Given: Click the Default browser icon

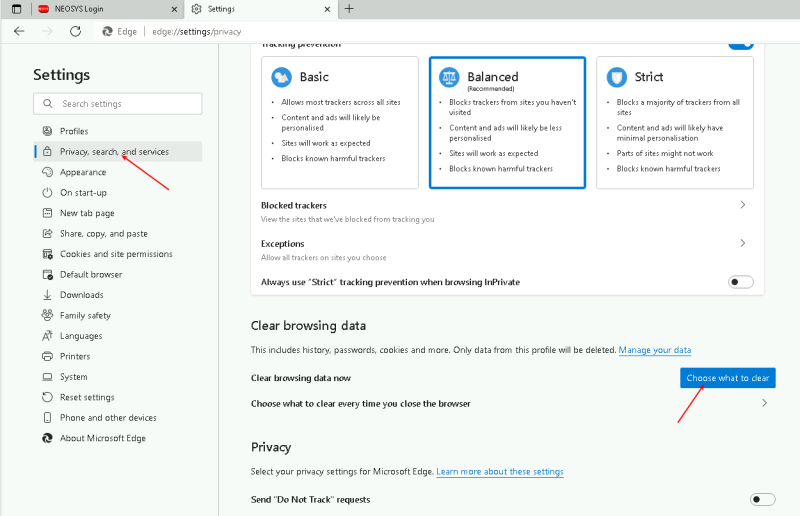Looking at the screenshot, I should tap(47, 275).
